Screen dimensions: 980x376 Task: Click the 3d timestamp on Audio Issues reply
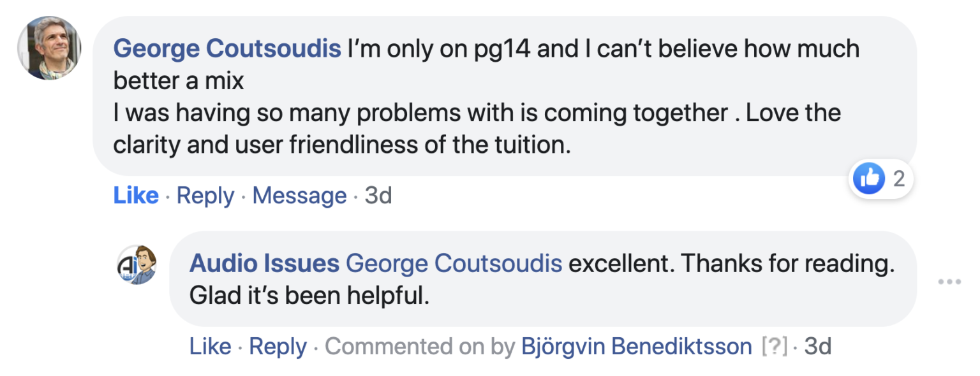[818, 347]
